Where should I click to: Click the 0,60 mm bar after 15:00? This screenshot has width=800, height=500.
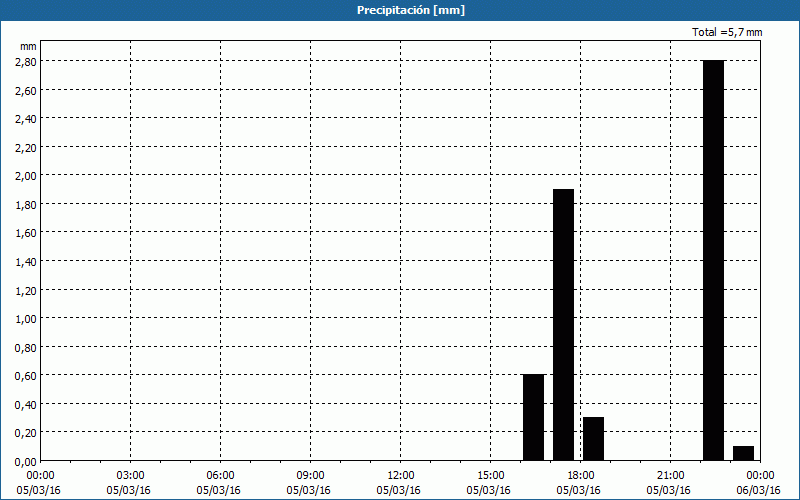click(x=534, y=417)
